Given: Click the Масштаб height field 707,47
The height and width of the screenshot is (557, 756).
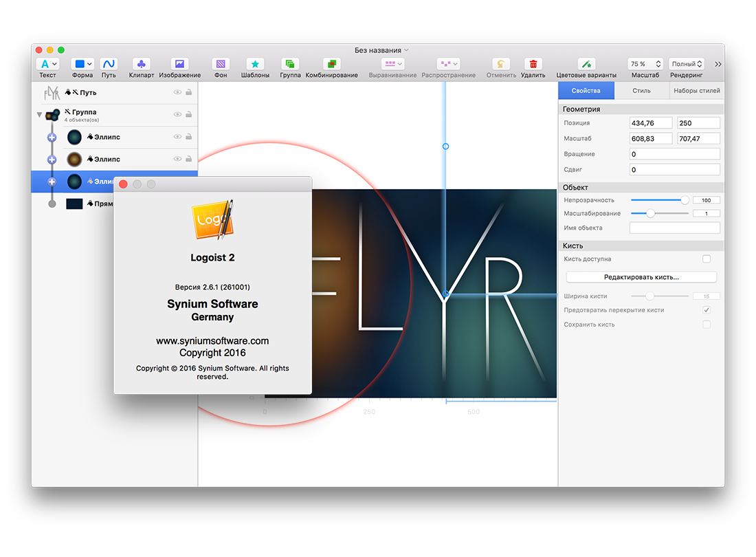Looking at the screenshot, I should (x=698, y=138).
